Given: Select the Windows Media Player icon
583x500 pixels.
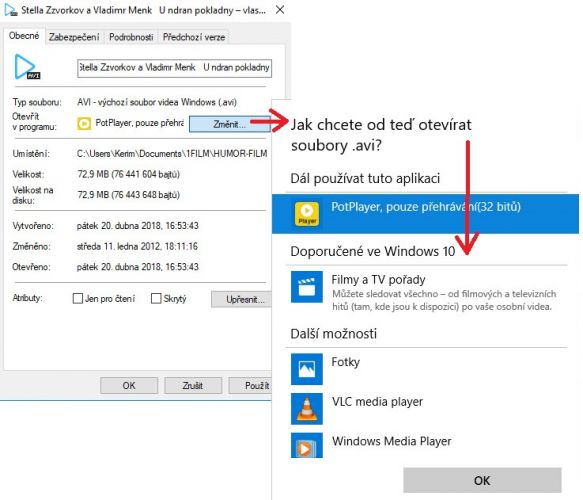Looking at the screenshot, I should [x=307, y=445].
